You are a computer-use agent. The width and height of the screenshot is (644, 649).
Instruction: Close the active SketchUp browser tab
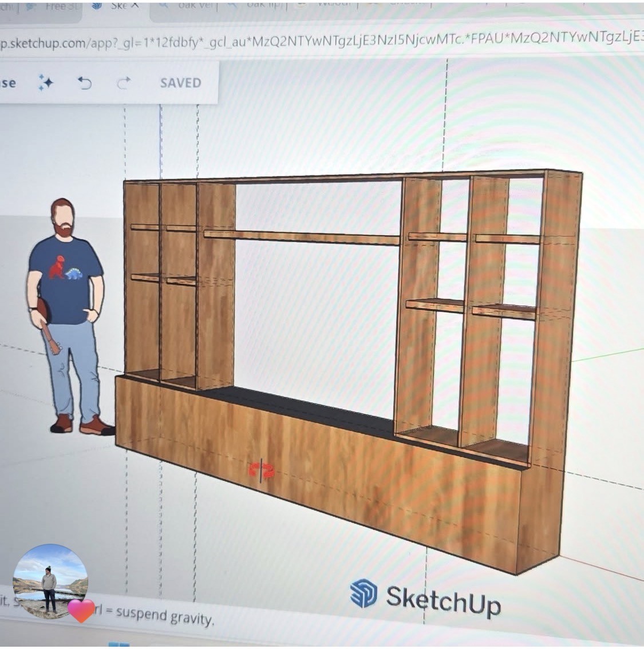tap(135, 6)
